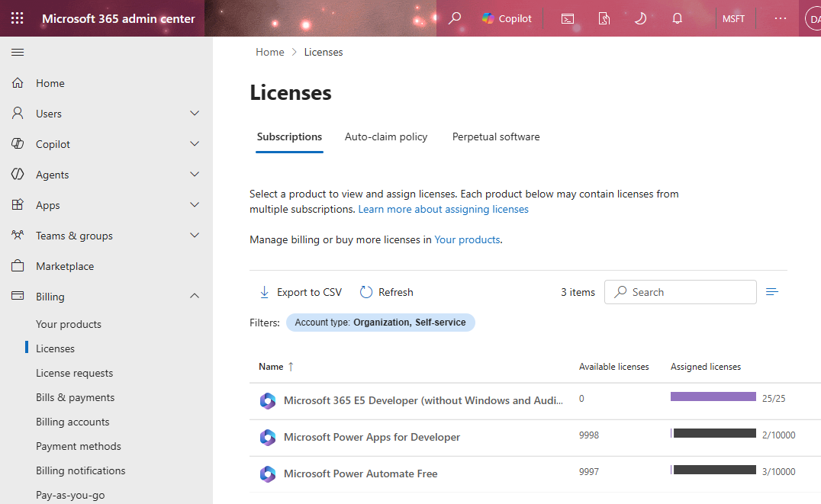
Task: Open Billing notifications in sidebar
Action: 81,470
